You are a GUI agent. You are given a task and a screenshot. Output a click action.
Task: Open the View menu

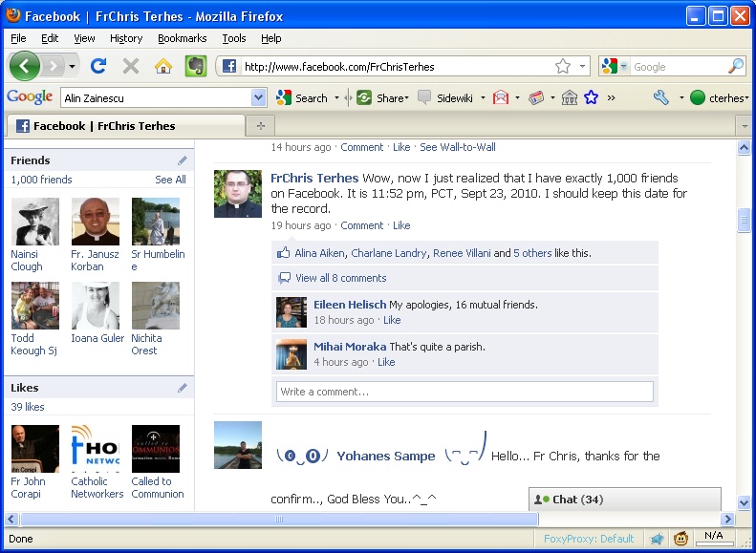coord(84,38)
